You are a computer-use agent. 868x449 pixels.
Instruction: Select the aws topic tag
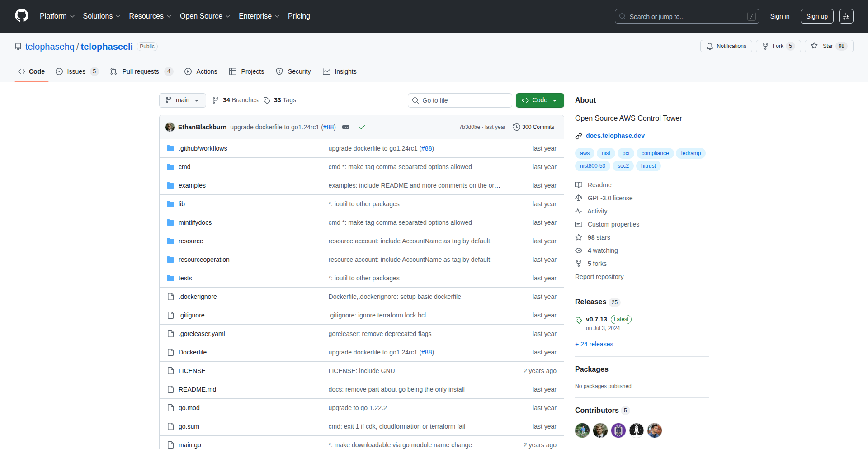point(585,153)
